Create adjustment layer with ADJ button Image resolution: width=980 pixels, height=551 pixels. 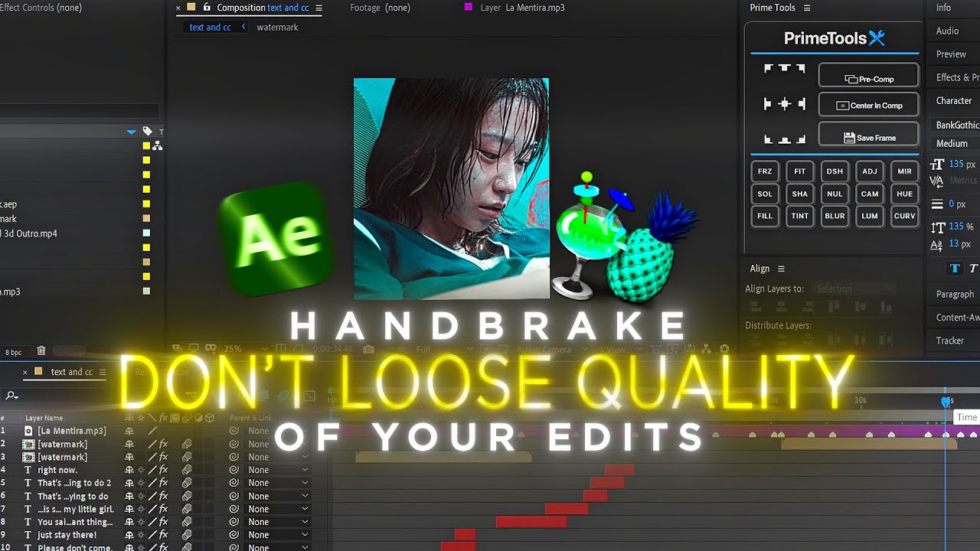coord(870,171)
